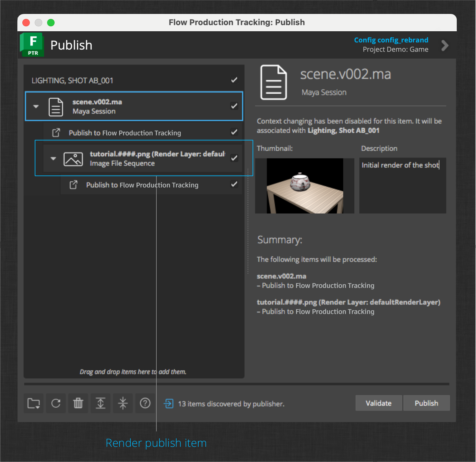Open the help question mark icon
Screen dimensions: 476x462
point(145,403)
